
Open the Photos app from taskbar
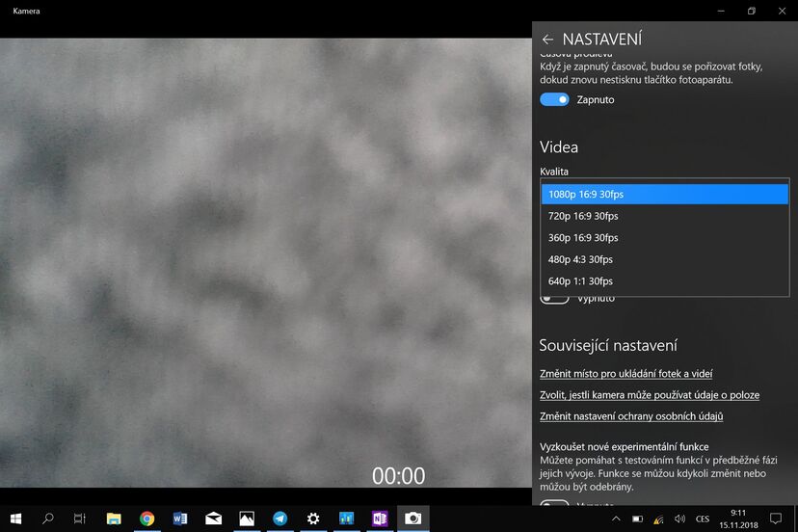click(x=247, y=519)
